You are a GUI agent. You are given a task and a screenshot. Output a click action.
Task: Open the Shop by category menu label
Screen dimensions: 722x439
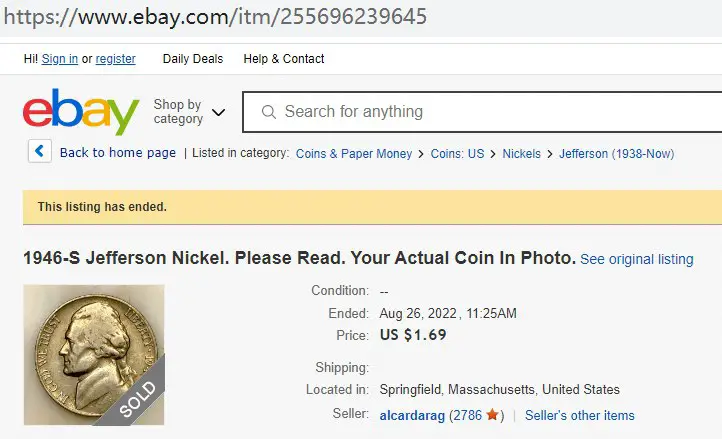point(178,111)
